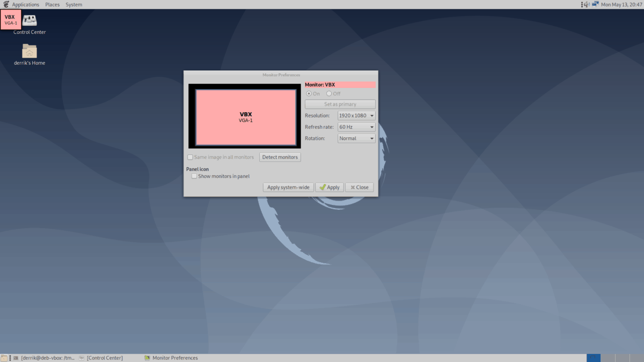
Task: Open the derrik's Home folder
Action: (x=30, y=53)
